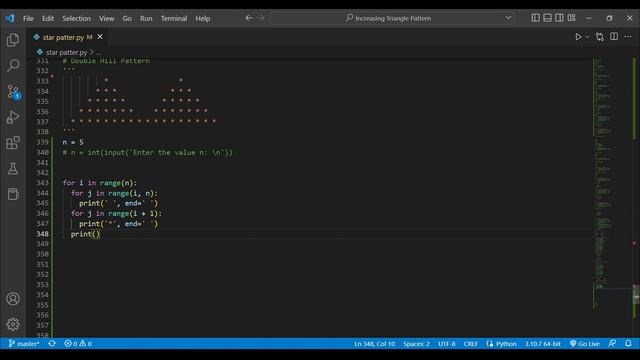Toggle the secondary side bar layout icon
Screen dimensions: 640x360
tap(559, 18)
